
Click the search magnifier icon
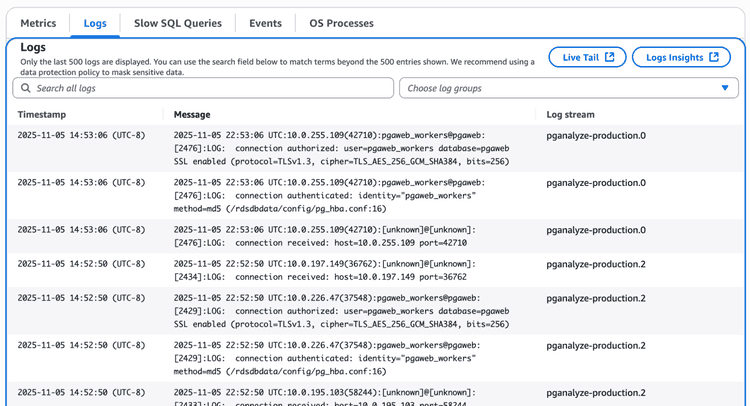[26, 88]
